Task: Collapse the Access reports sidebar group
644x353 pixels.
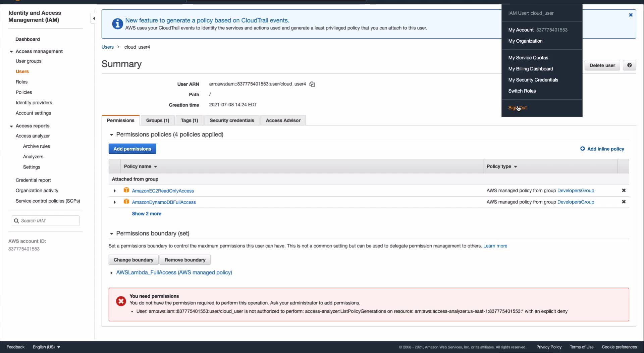Action: pos(11,126)
